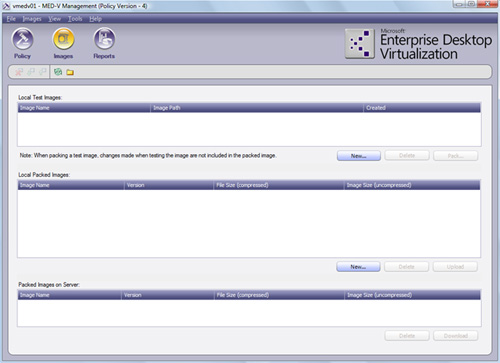This screenshot has height=363, width=500.
Task: Click the 'Packed Images on Server:' label
Action: tap(49, 285)
